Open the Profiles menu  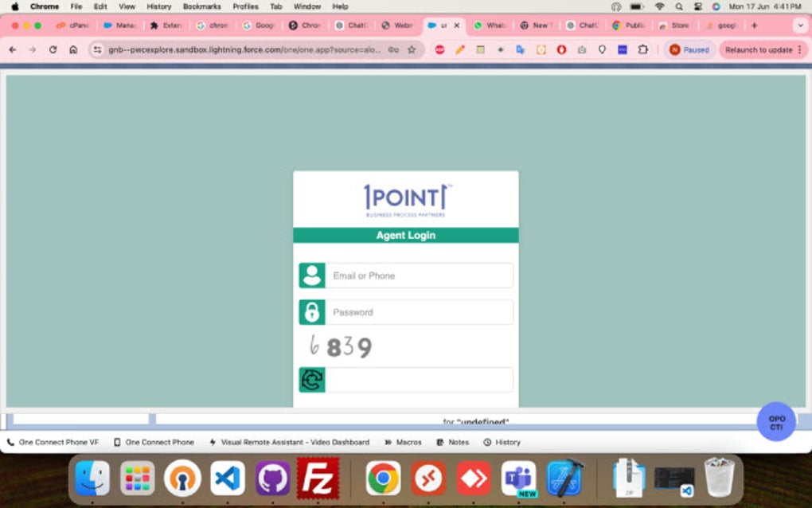pos(245,6)
